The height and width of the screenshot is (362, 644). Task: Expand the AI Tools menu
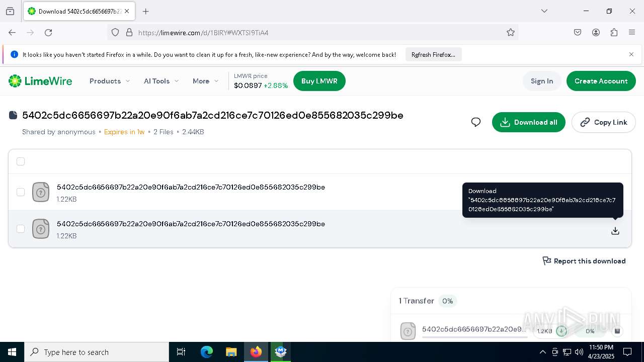click(161, 81)
